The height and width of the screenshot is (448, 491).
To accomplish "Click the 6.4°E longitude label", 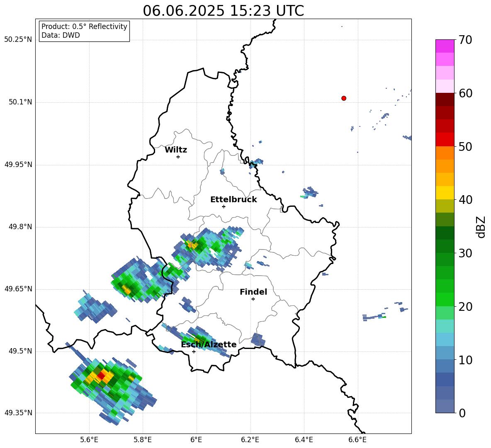I will (304, 440).
